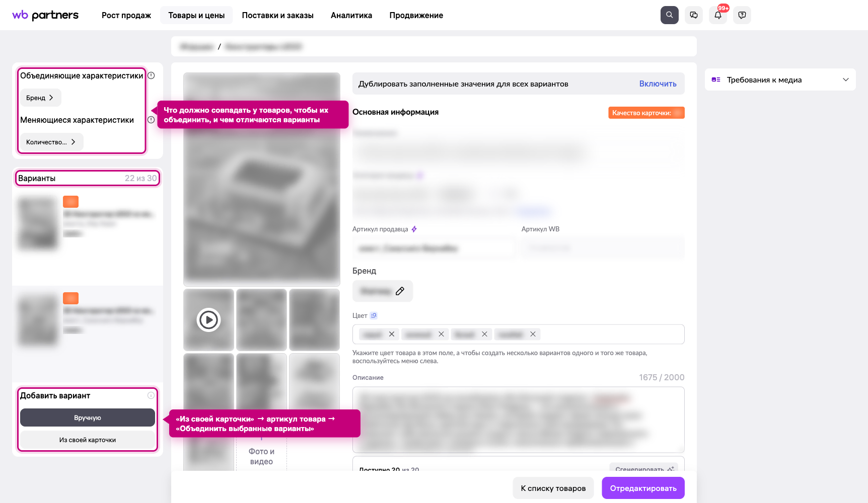
Task: Play the video thumbnail in gallery
Action: point(208,320)
